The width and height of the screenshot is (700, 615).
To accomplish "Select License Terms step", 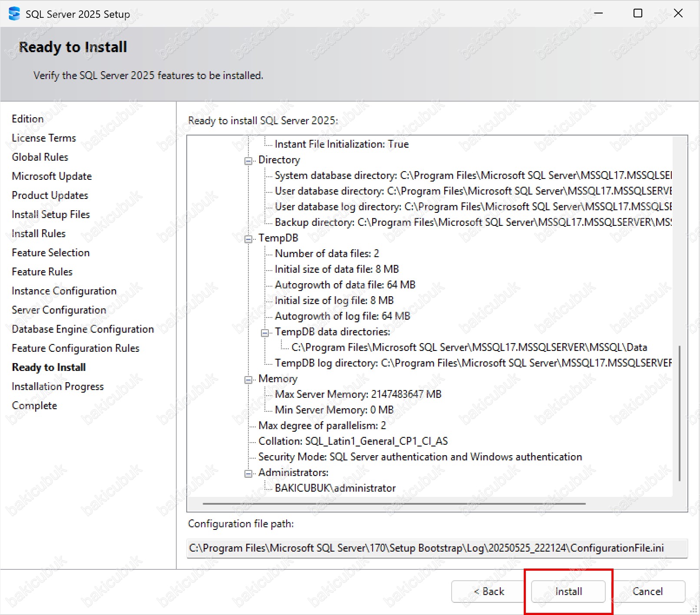I will coord(44,138).
